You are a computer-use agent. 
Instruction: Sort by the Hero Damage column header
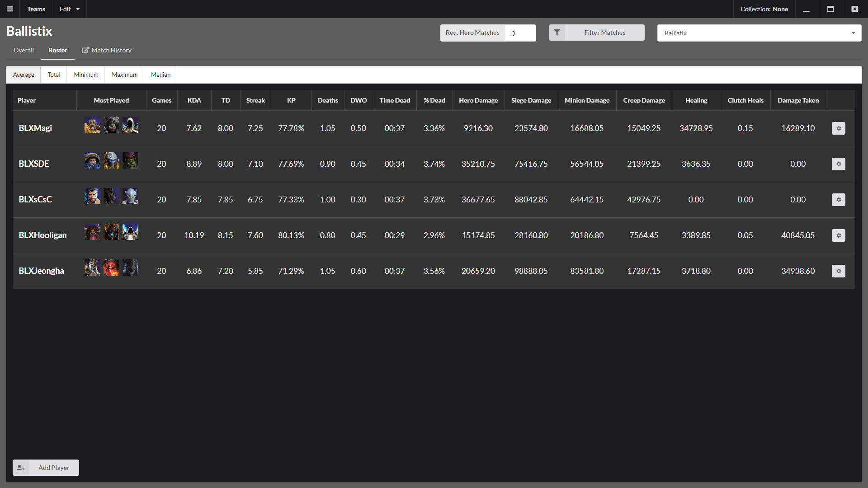(478, 100)
